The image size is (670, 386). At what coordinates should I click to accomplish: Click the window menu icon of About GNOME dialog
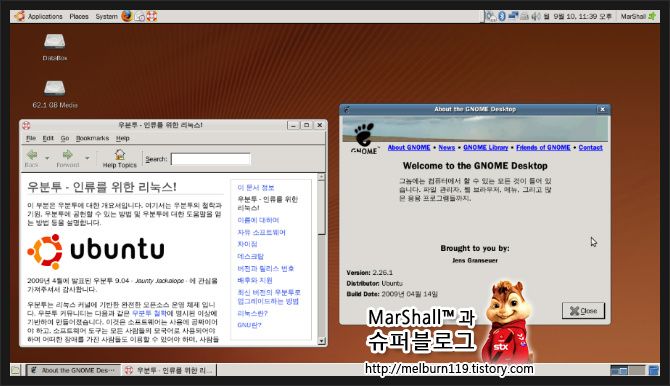[347, 109]
